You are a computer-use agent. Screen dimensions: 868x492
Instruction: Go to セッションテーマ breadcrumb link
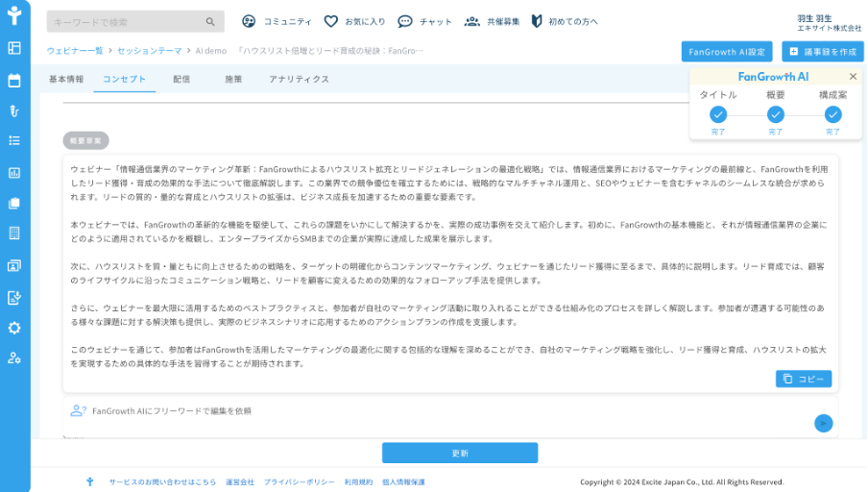pos(150,50)
